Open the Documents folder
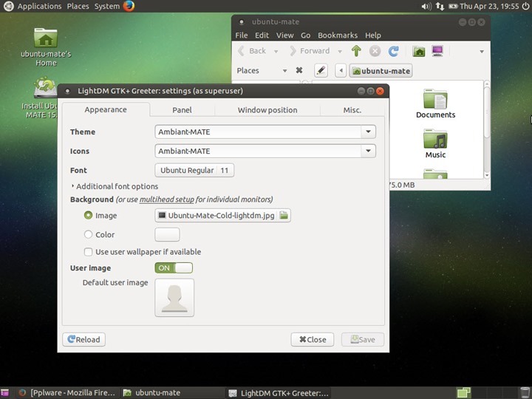The height and width of the screenshot is (399, 532). click(435, 103)
